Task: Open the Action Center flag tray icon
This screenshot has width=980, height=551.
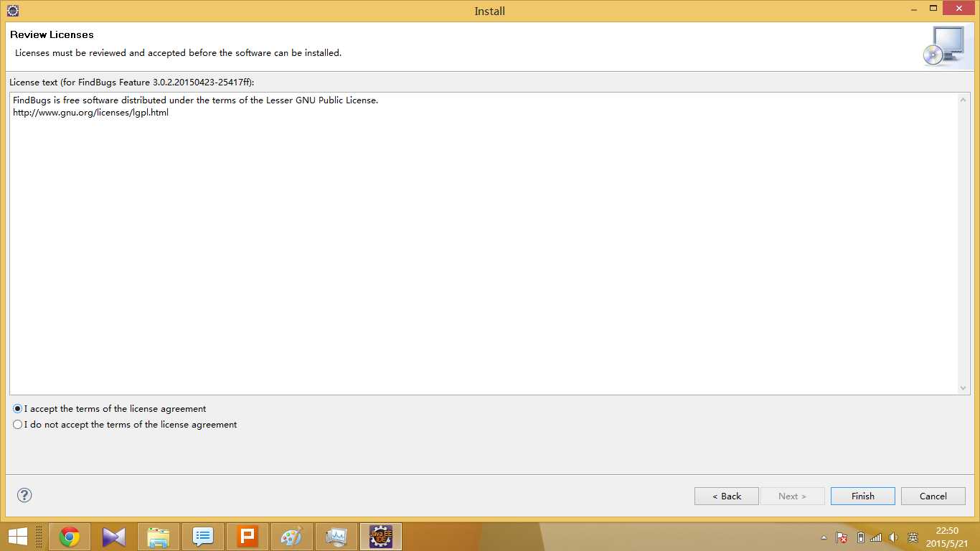Action: (x=842, y=537)
